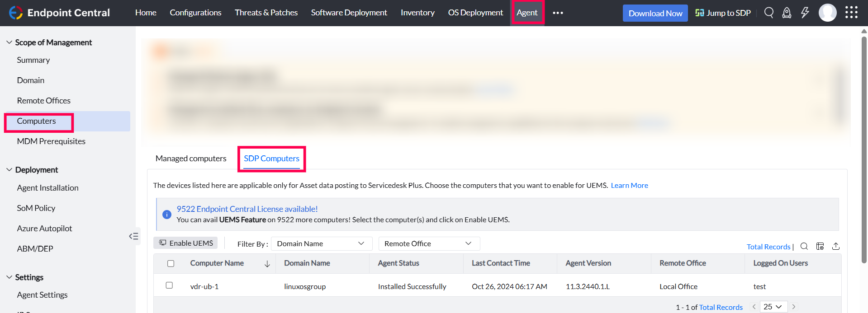Image resolution: width=868 pixels, height=313 pixels.
Task: Click the Local Office cell
Action: tap(678, 286)
